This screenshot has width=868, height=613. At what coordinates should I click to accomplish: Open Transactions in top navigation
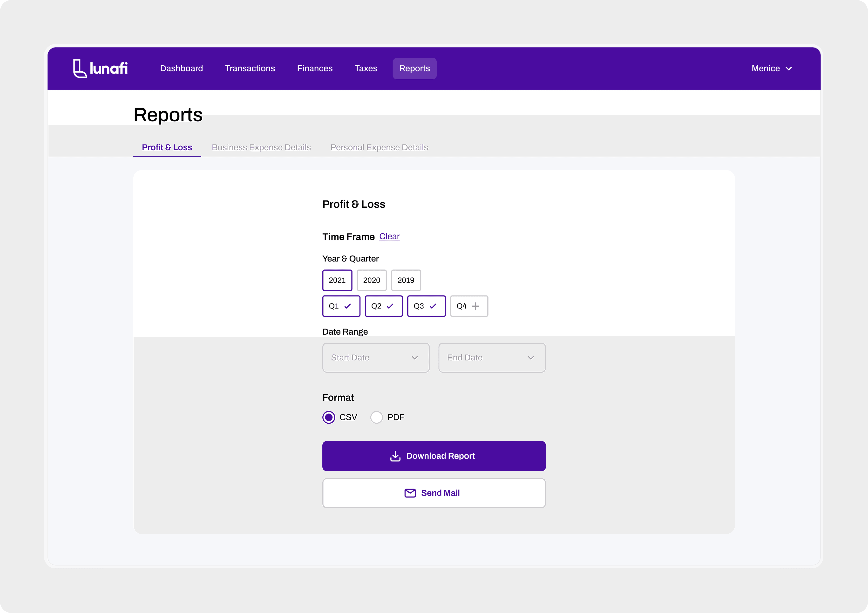tap(250, 69)
